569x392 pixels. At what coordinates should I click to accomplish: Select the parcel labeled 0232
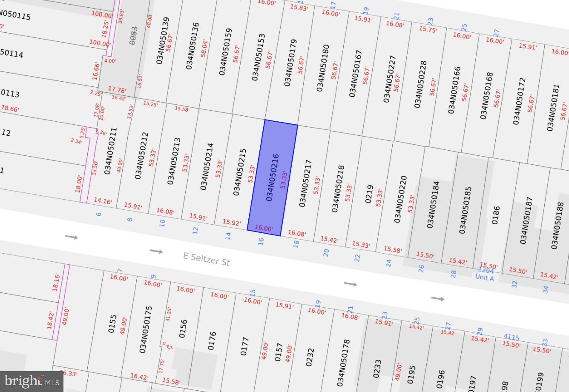pos(310,357)
